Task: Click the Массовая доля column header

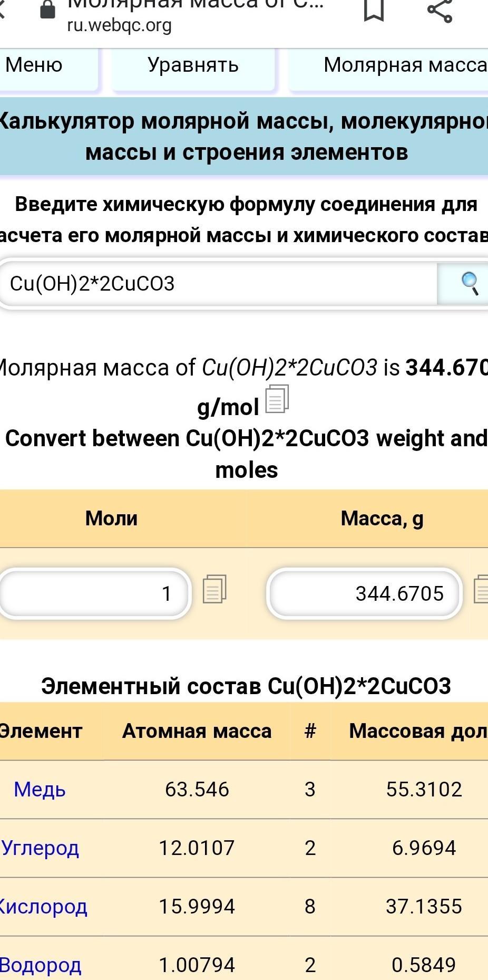Action: pos(416,731)
